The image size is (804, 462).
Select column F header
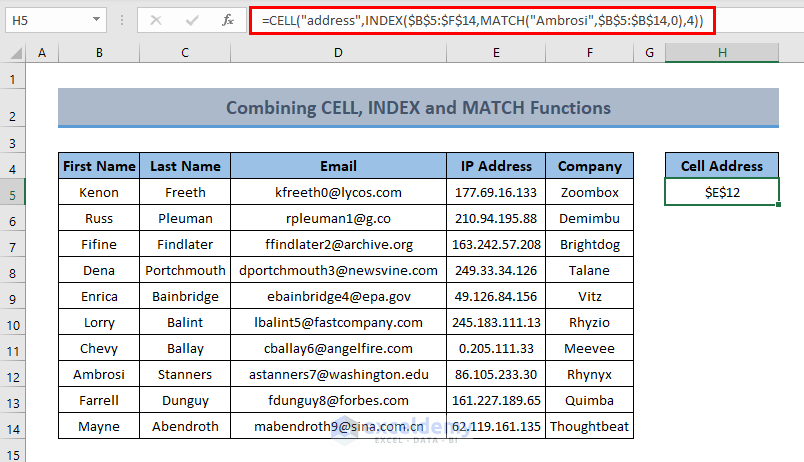[590, 53]
